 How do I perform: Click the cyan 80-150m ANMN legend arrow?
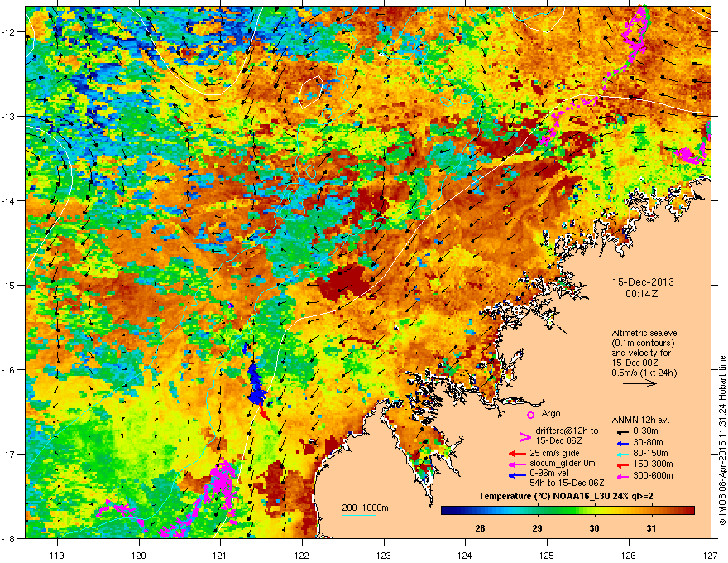623,454
